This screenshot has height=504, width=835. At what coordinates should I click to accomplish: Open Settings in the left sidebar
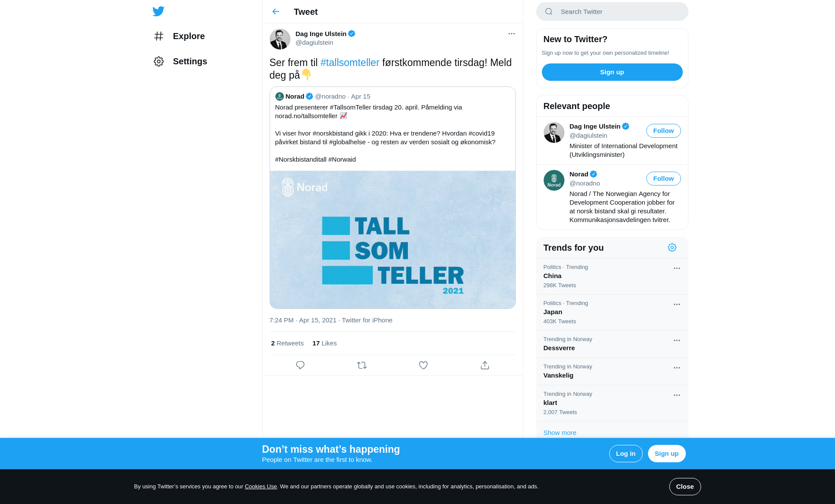click(x=180, y=61)
